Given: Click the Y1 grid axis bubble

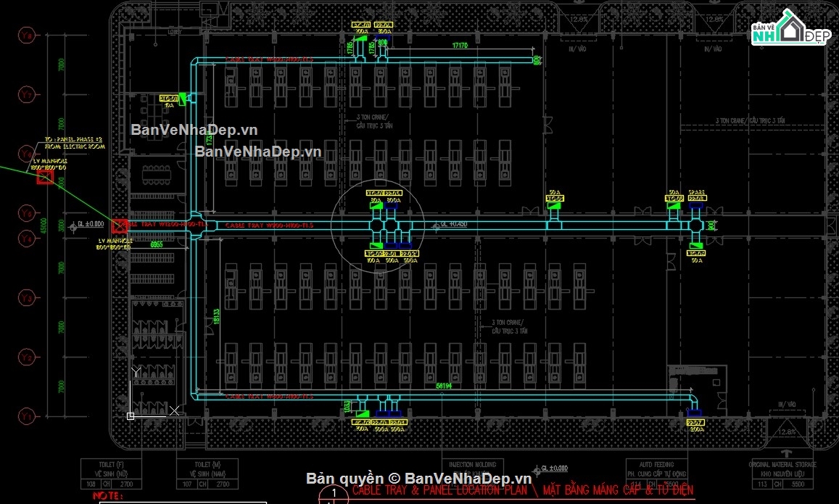Looking at the screenshot, I should click(x=28, y=416).
